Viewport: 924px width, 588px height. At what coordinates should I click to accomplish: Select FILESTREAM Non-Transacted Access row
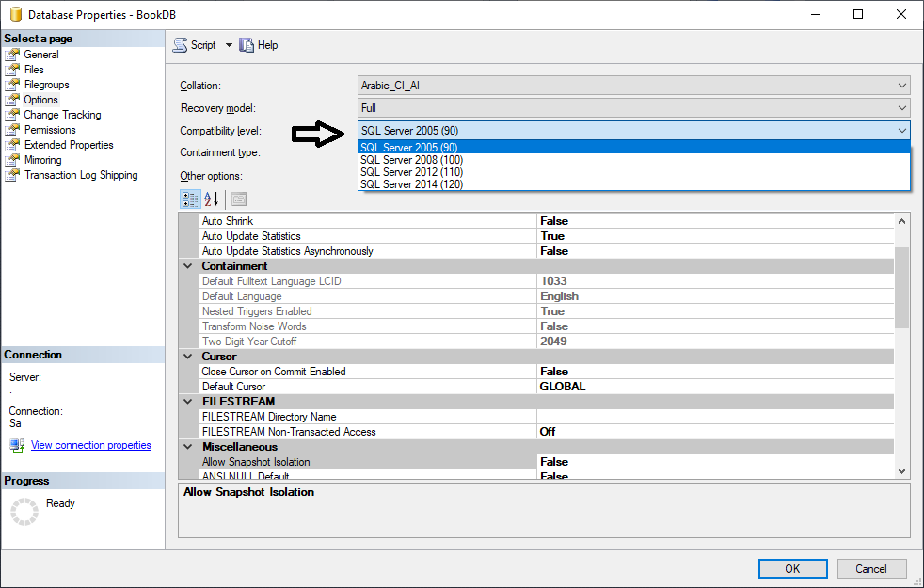click(x=547, y=432)
